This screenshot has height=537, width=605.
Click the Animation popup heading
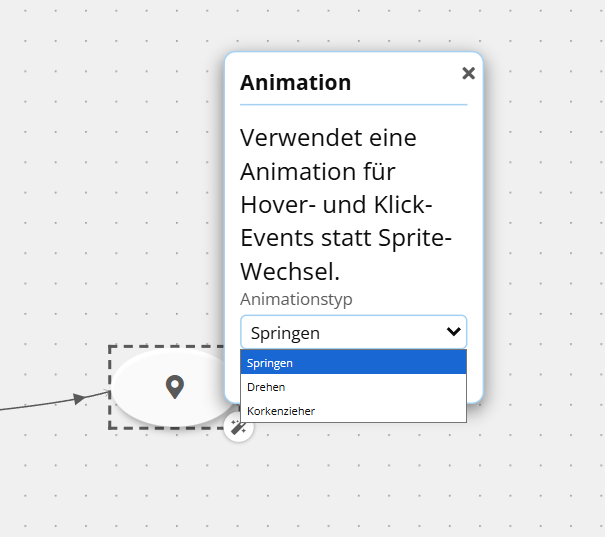point(295,83)
